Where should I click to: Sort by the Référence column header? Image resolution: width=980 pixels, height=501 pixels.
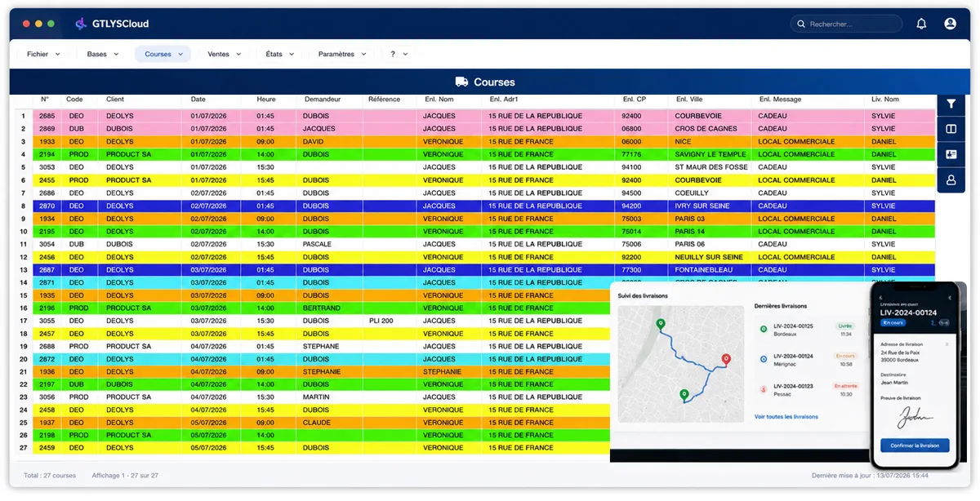coord(385,100)
